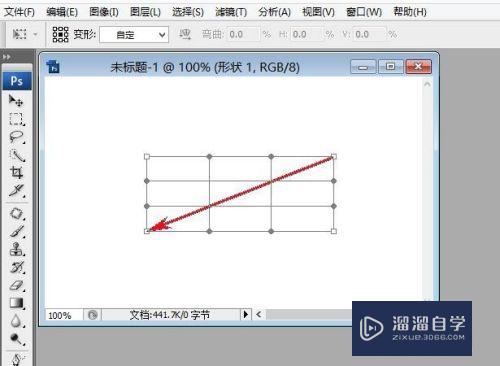Open the 图层(L) menu
This screenshot has width=500, height=366.
pyautogui.click(x=145, y=12)
